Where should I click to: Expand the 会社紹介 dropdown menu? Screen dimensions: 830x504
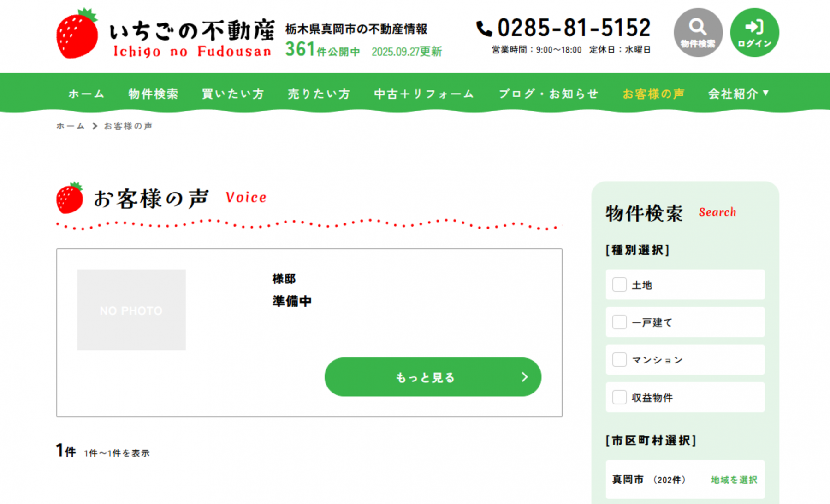[738, 94]
